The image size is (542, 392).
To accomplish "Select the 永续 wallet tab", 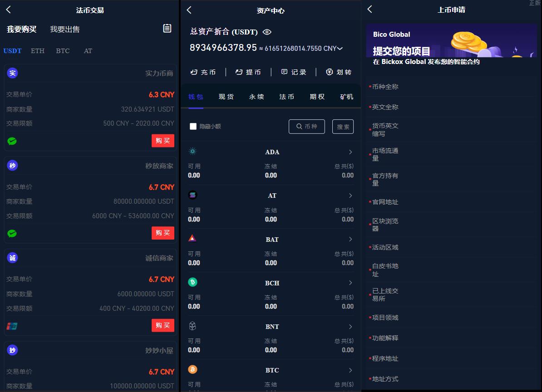I will tap(256, 97).
